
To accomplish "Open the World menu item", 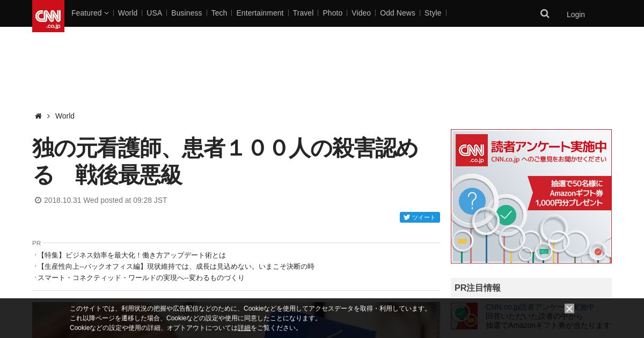I will [x=128, y=13].
